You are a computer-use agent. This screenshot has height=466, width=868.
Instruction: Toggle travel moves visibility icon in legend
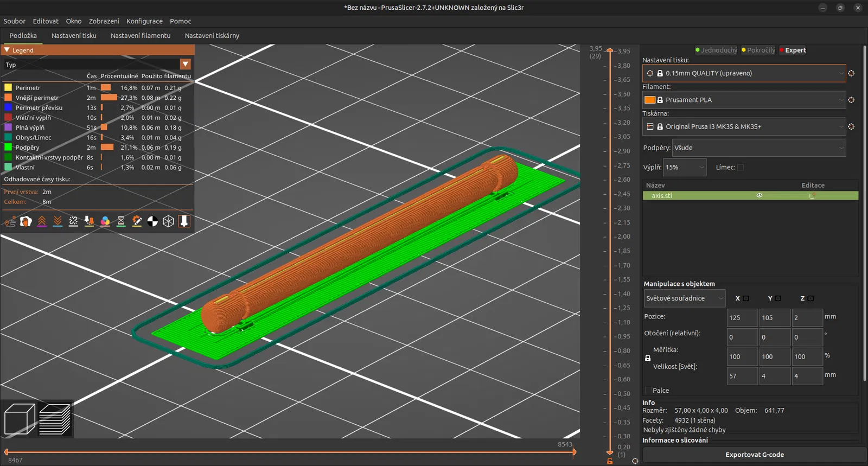[x=10, y=221]
